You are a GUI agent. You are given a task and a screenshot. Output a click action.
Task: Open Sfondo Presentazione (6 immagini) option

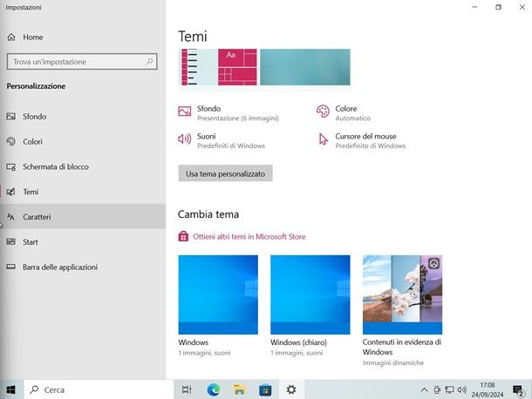click(228, 113)
